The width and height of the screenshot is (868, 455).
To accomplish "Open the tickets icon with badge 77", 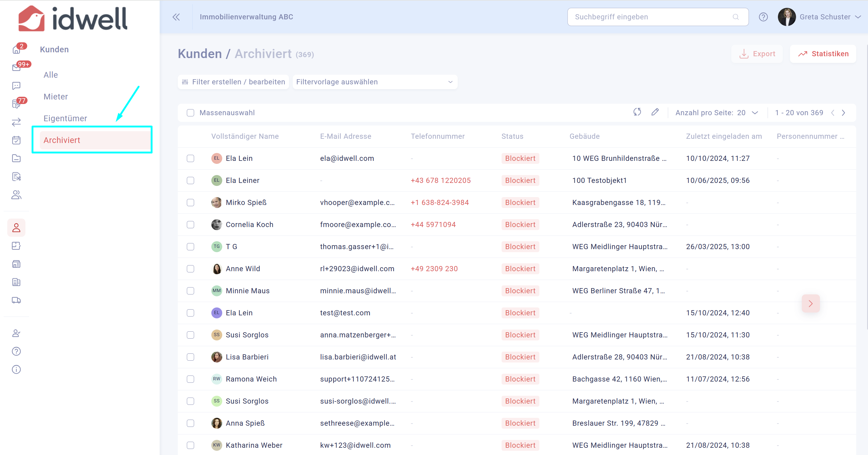I will point(16,104).
